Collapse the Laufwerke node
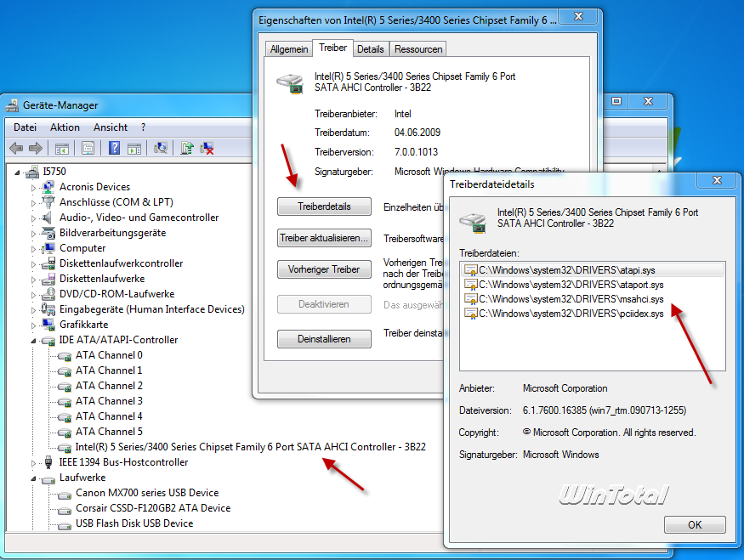This screenshot has width=744, height=560. (33, 478)
